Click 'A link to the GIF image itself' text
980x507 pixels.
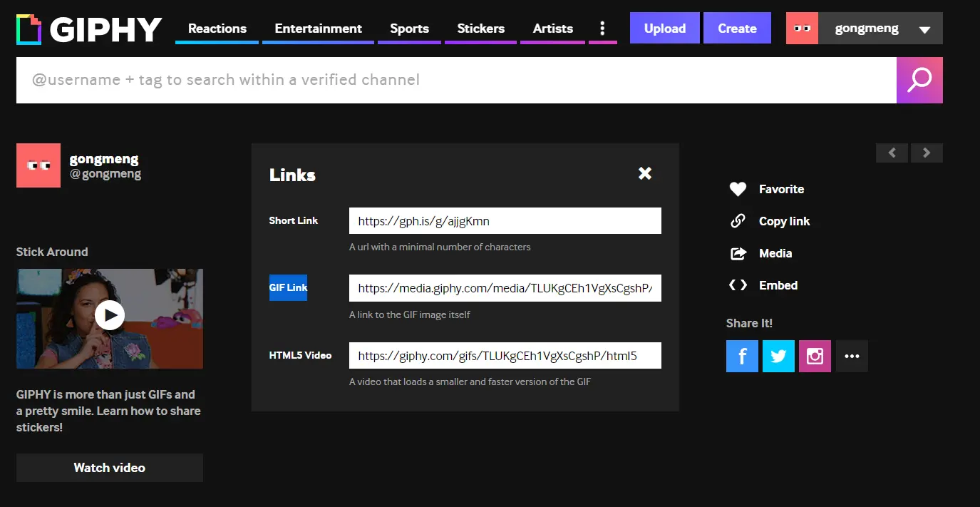(410, 314)
